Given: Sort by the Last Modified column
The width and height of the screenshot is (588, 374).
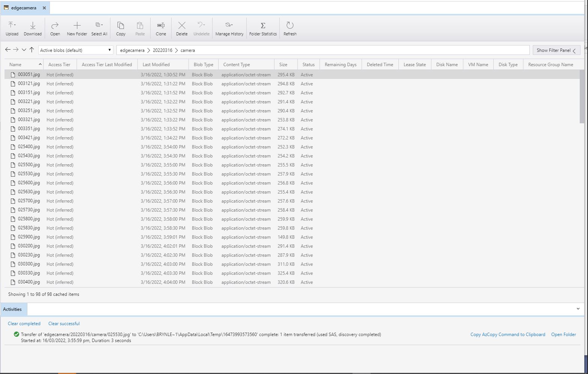Looking at the screenshot, I should point(156,65).
